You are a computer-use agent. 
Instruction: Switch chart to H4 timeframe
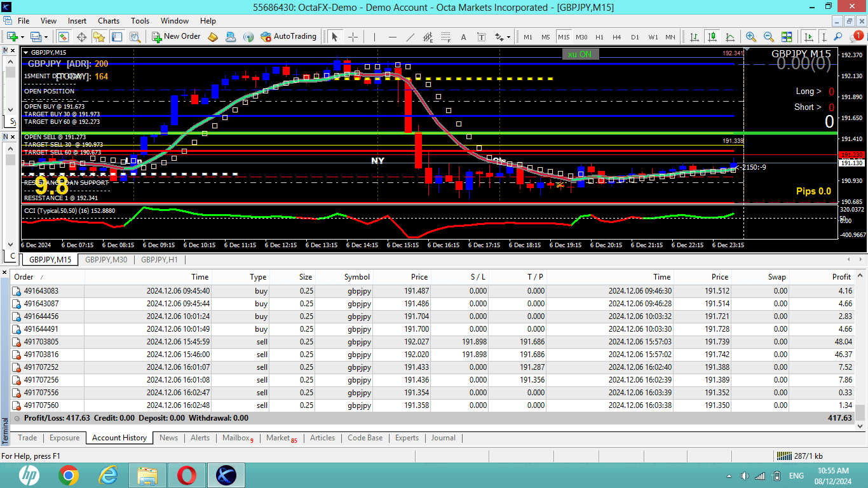click(617, 37)
